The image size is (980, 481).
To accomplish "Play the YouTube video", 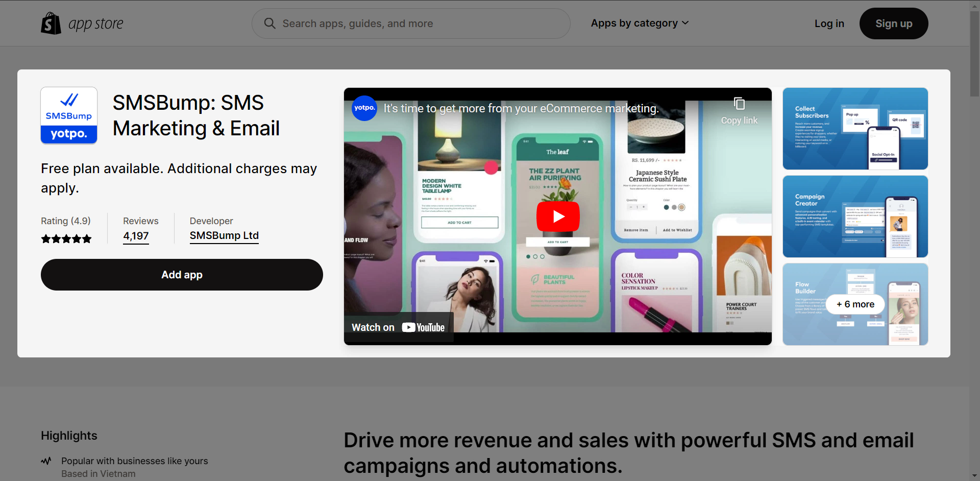I will [558, 217].
